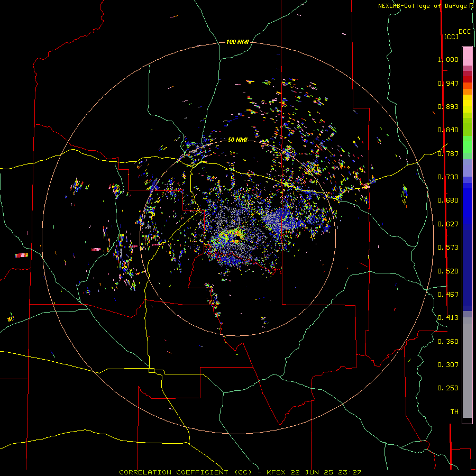The height and width of the screenshot is (476, 476).
Task: Click the Correlation Coefficient KFSX caption
Action: pyautogui.click(x=240, y=472)
